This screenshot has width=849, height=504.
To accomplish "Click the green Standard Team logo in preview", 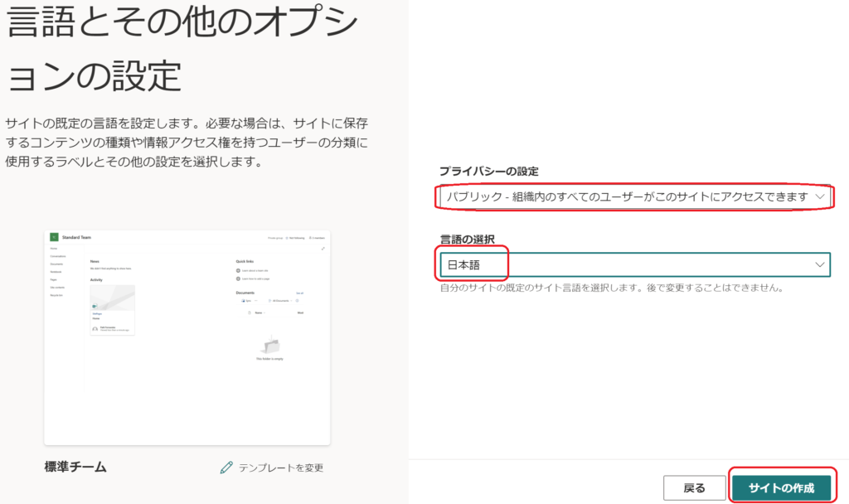I will [55, 237].
